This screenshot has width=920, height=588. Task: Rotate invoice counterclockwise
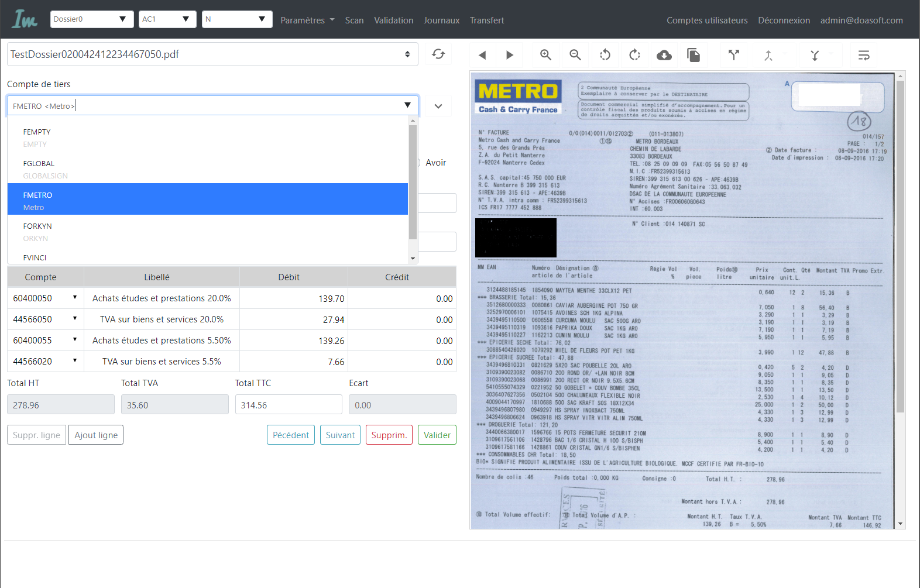click(x=605, y=55)
